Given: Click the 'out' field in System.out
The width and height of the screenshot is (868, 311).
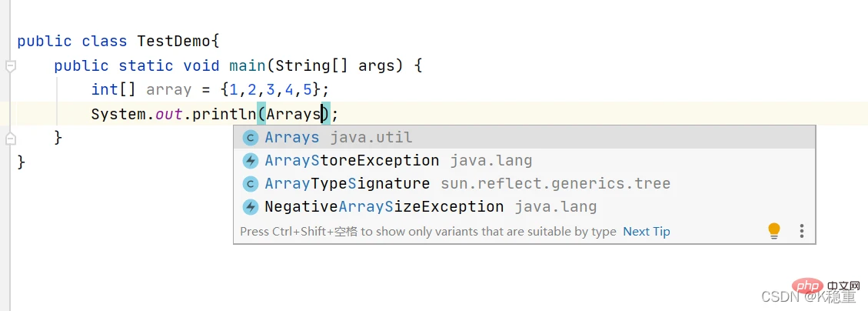Looking at the screenshot, I should click(x=169, y=114).
